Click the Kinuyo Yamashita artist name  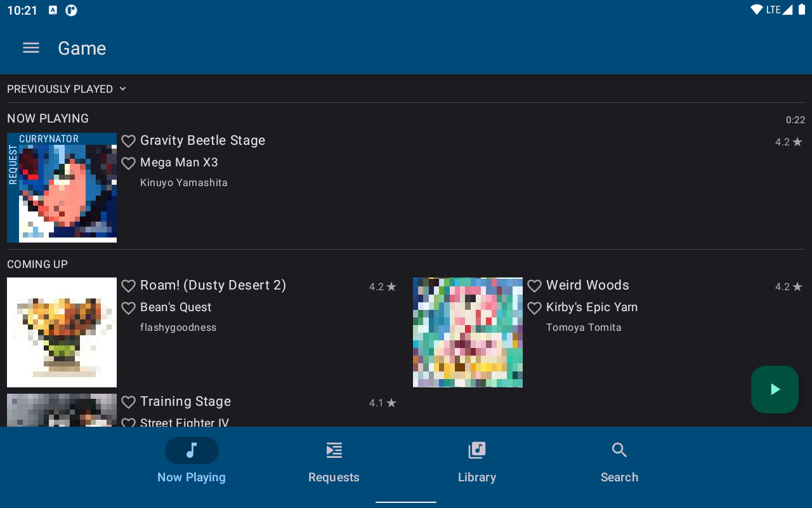tap(184, 183)
